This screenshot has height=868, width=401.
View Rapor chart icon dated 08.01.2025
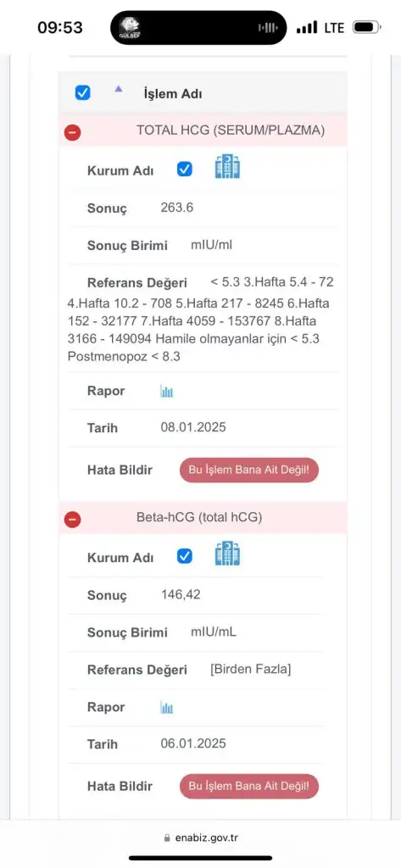(x=167, y=392)
